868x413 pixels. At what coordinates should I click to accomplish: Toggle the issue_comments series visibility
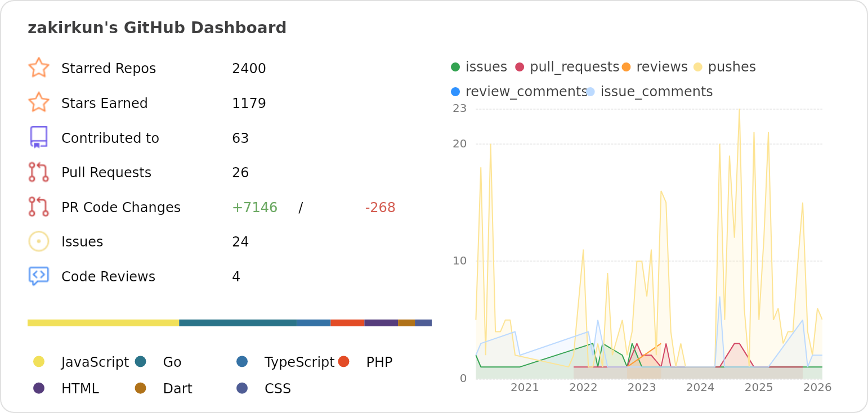(656, 91)
